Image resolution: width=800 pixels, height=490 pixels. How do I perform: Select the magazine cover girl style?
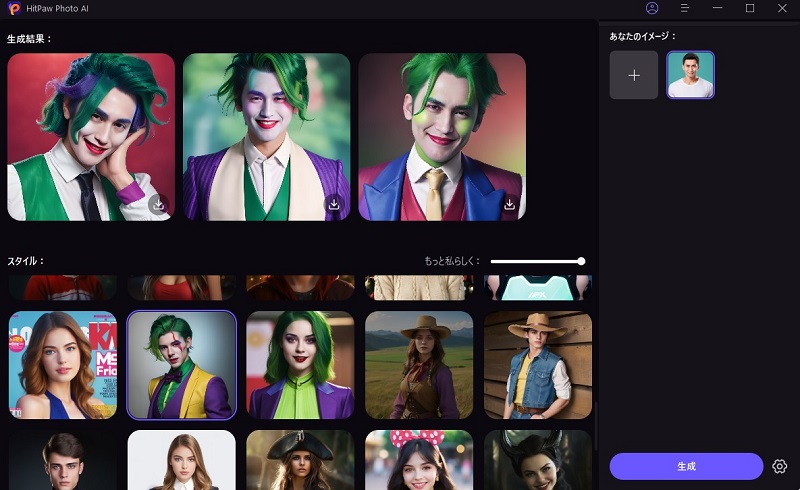coord(62,365)
